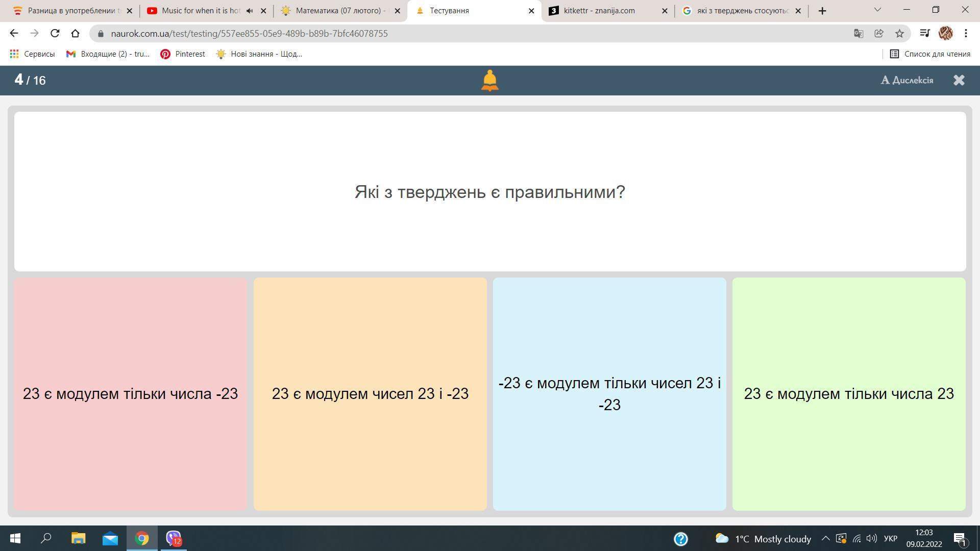Open the tab search dropdown arrow
The width and height of the screenshot is (980, 551).
tap(877, 10)
